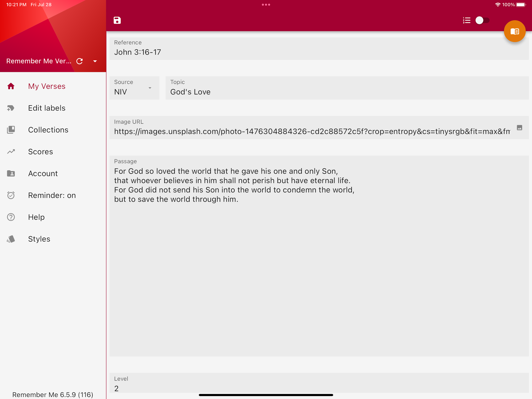The image size is (532, 399).
Task: Open the Help section
Action: pos(36,217)
